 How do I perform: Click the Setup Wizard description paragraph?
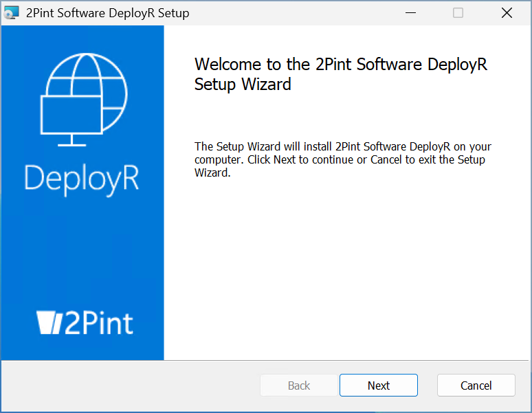tap(342, 159)
